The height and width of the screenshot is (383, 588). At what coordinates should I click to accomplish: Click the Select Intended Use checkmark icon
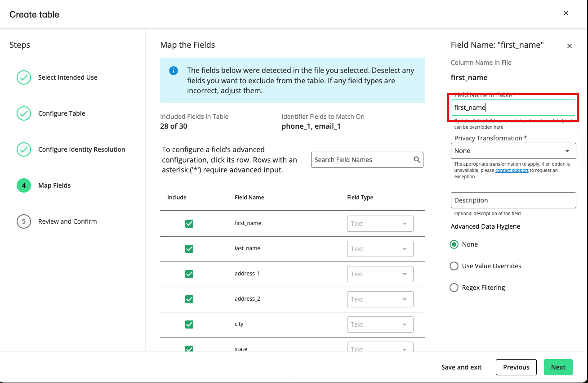[x=24, y=77]
